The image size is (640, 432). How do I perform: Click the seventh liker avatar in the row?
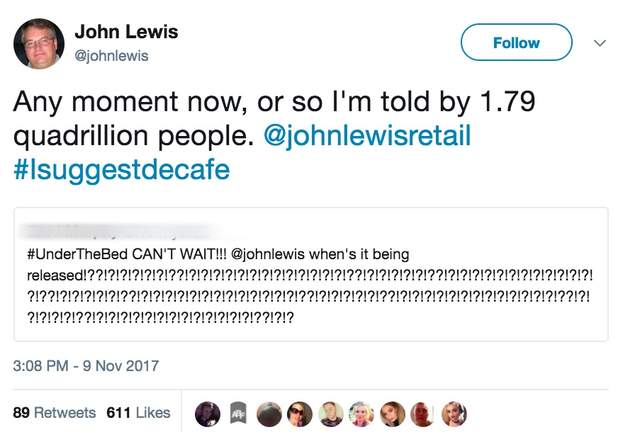tap(392, 414)
